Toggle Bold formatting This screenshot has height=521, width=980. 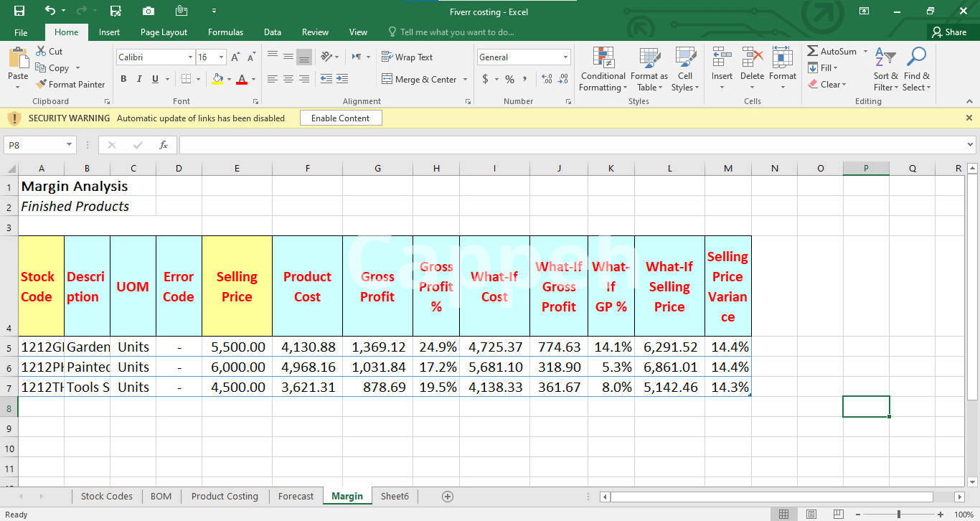(x=123, y=79)
